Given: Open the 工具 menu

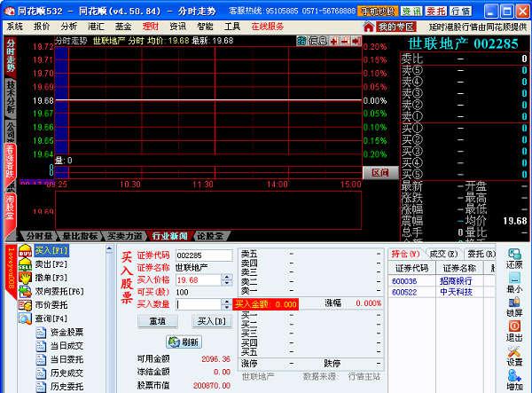Looking at the screenshot, I should 232,27.
